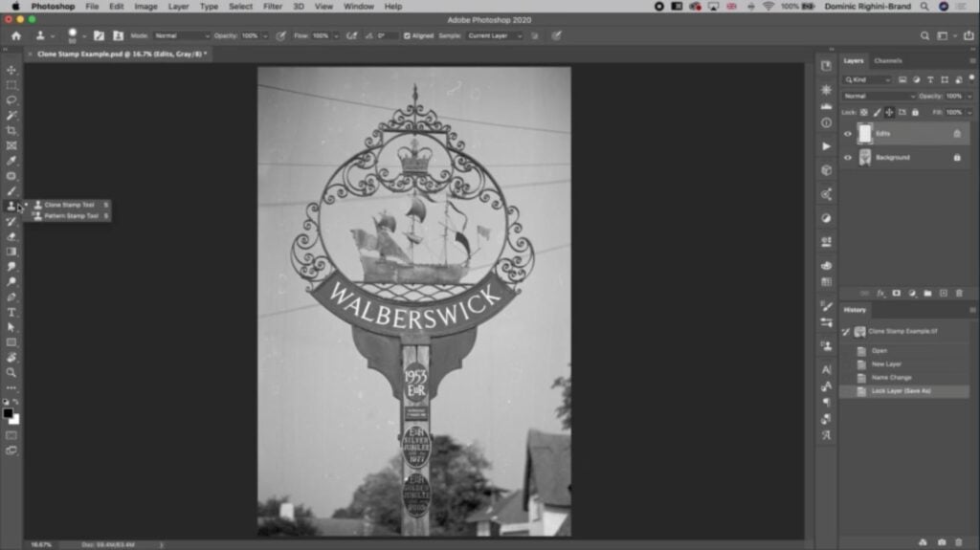
Task: Select the Hand tool
Action: point(11,358)
